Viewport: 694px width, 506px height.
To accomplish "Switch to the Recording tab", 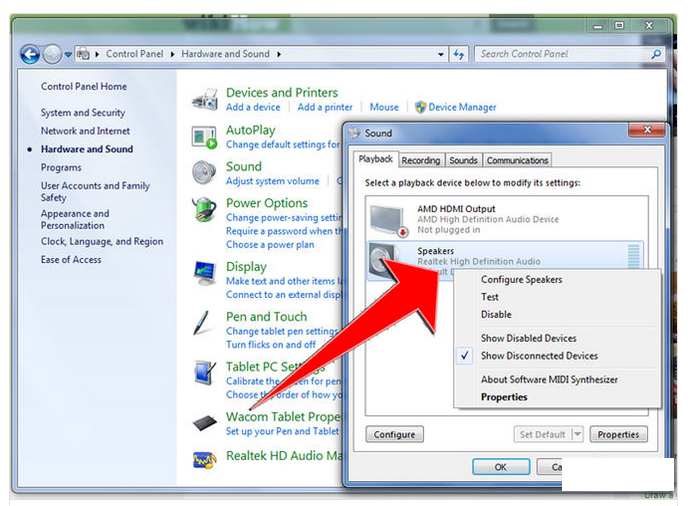I will tap(420, 160).
